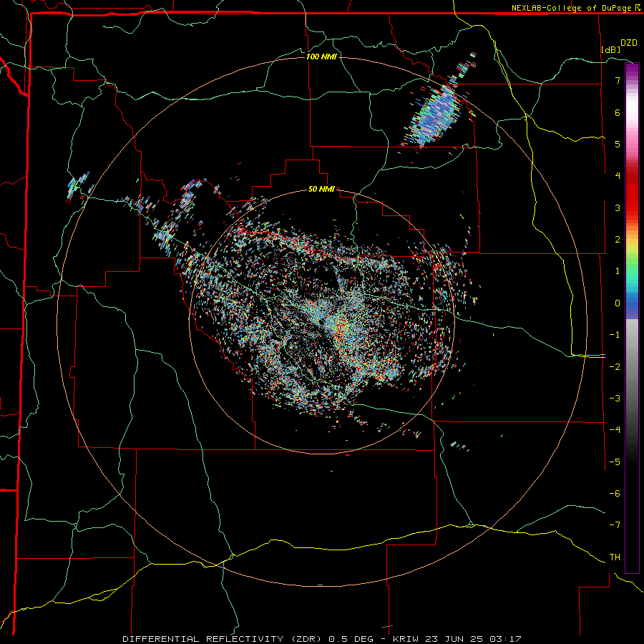Screen dimensions: 644x644
Task: Select the 100 NMI range ring label
Action: [x=321, y=57]
